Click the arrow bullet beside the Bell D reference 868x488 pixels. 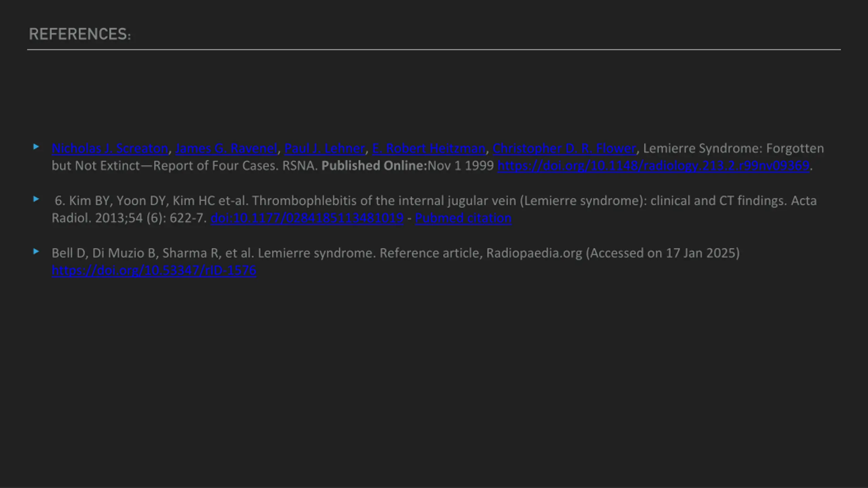(x=36, y=251)
